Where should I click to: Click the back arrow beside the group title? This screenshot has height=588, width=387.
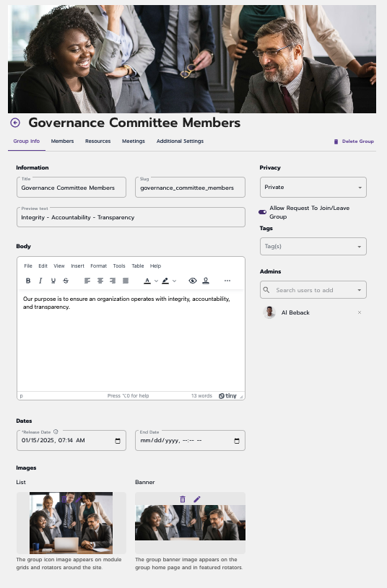(15, 123)
